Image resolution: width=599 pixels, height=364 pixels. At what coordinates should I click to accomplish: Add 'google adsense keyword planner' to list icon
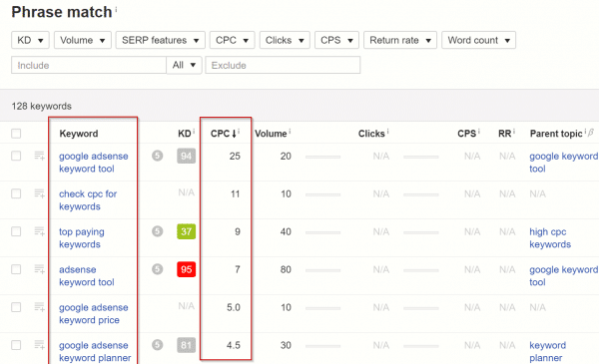click(39, 345)
